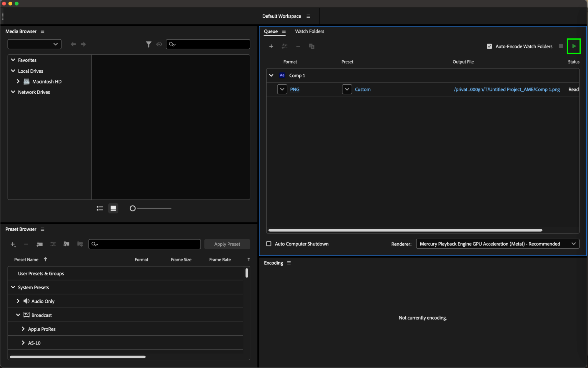This screenshot has width=588, height=368.
Task: Click the Media Browser search field
Action: pyautogui.click(x=208, y=44)
